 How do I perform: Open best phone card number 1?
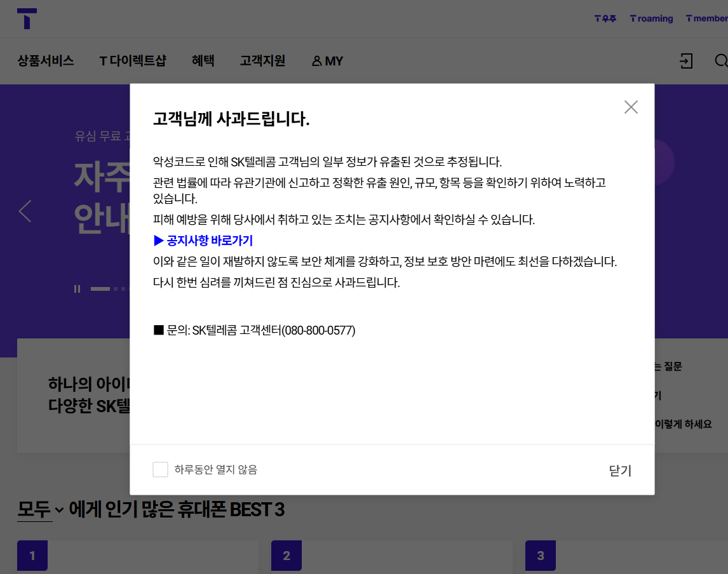137,557
